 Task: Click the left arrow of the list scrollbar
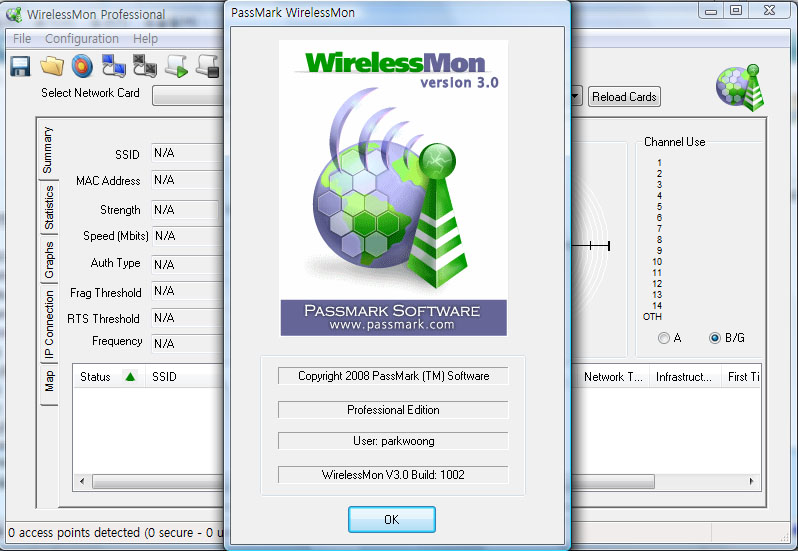tap(82, 481)
